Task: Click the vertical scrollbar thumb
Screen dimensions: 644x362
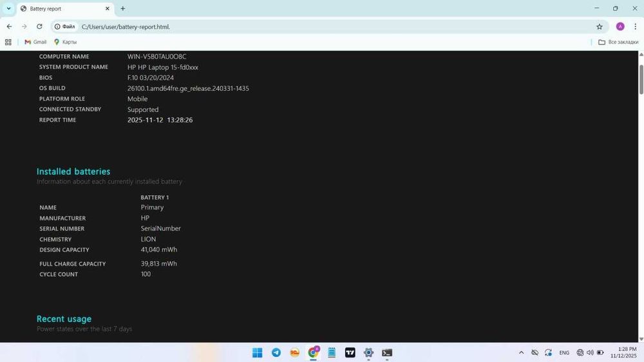Action: (x=641, y=79)
